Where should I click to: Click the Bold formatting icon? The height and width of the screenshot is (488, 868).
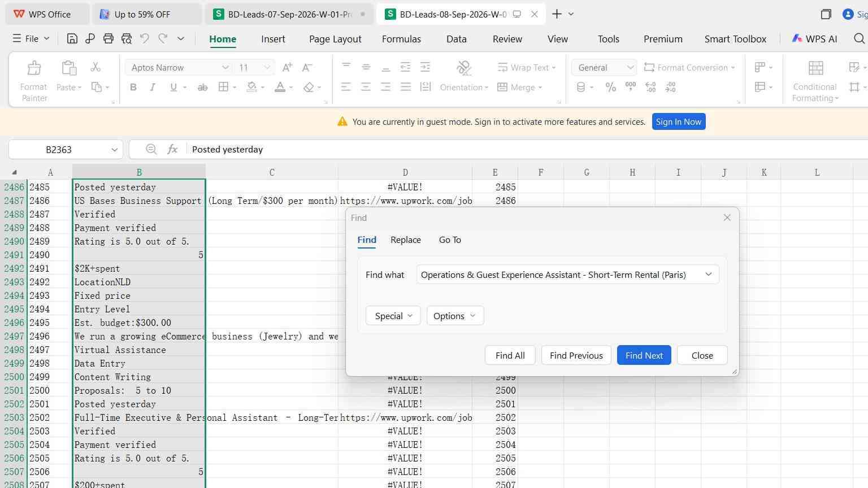point(133,87)
